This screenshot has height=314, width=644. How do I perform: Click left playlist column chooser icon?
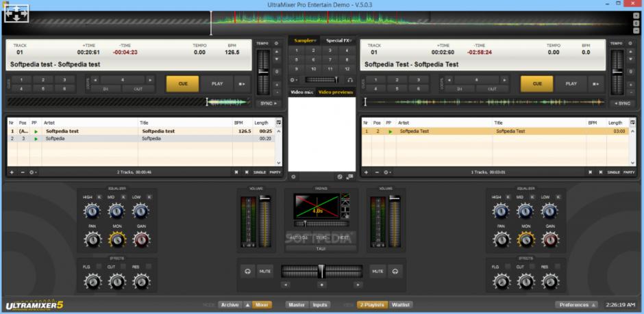point(279,122)
